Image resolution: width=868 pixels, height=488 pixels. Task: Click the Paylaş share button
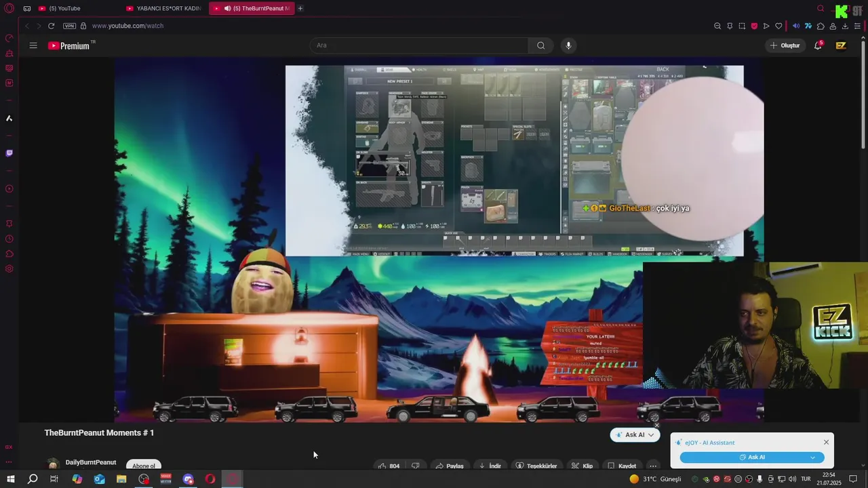pyautogui.click(x=450, y=466)
